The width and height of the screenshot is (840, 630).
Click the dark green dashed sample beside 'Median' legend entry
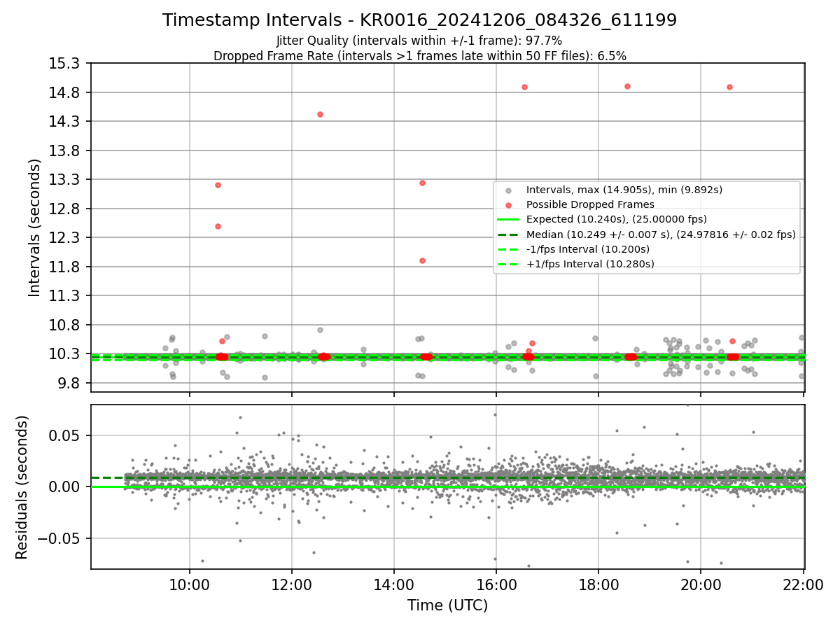[509, 234]
